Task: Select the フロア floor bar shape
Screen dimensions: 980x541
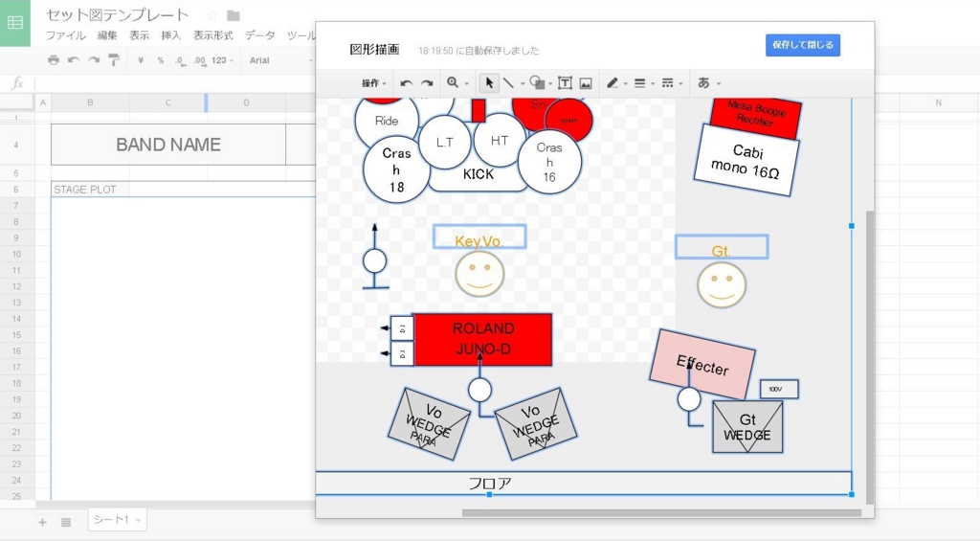Action: (583, 483)
